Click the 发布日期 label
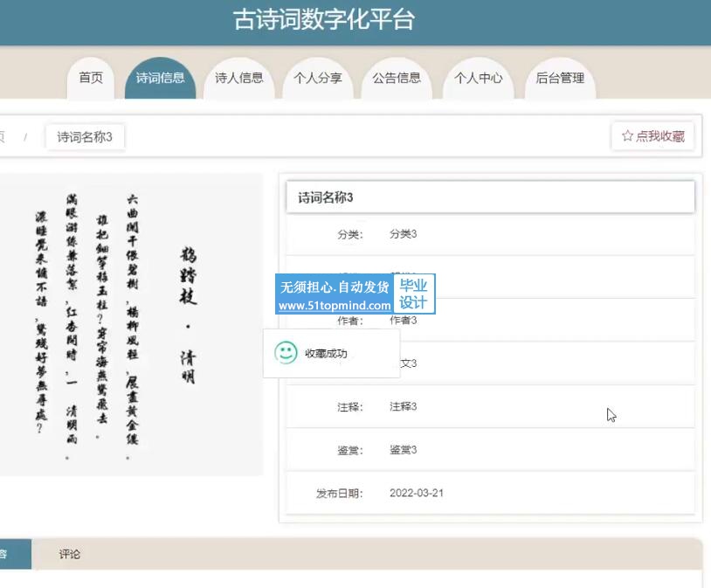This screenshot has height=588, width=711. [x=340, y=493]
